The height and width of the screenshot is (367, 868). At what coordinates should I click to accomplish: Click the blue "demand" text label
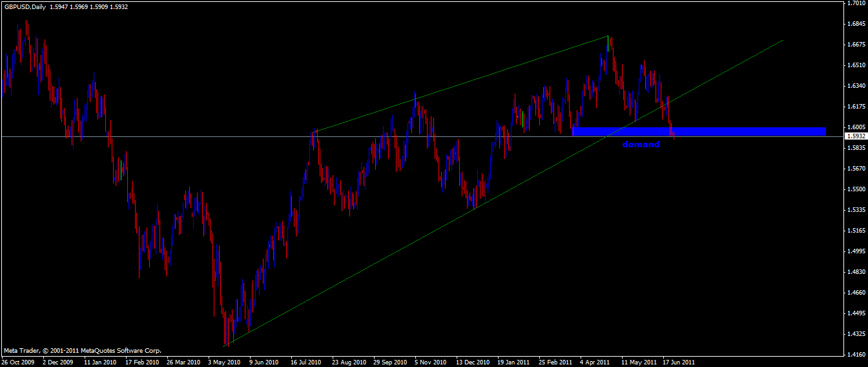[641, 145]
